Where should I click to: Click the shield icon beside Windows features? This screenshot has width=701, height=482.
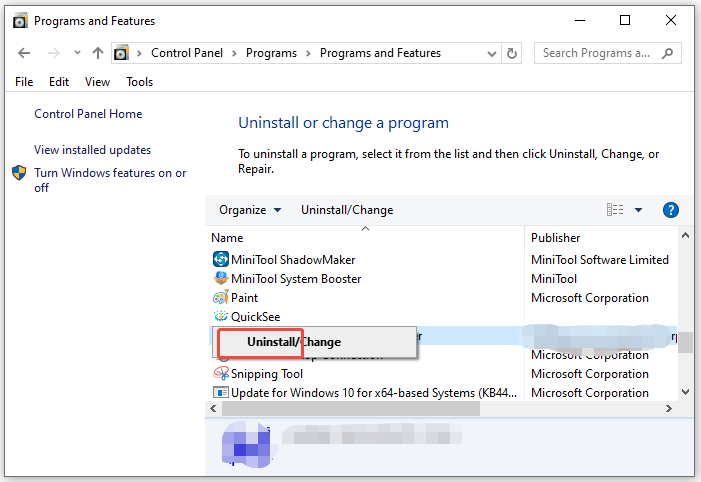(x=19, y=173)
